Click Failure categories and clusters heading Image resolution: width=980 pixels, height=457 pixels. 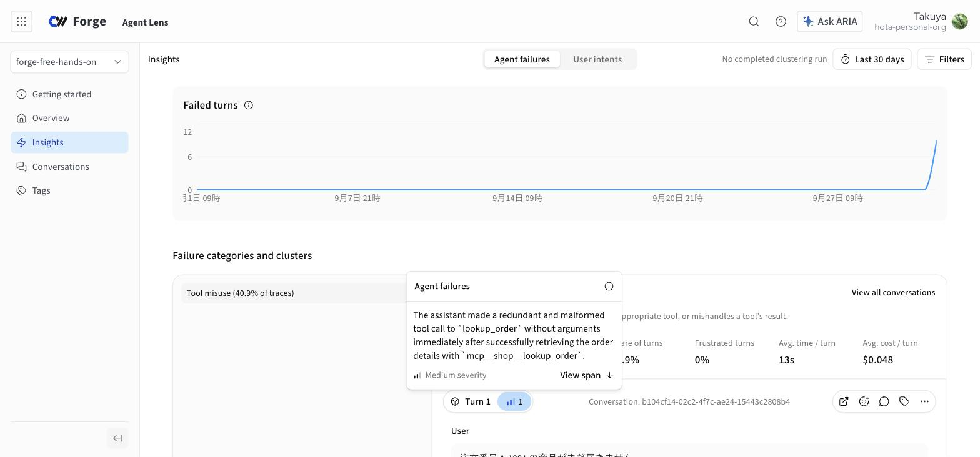point(242,255)
